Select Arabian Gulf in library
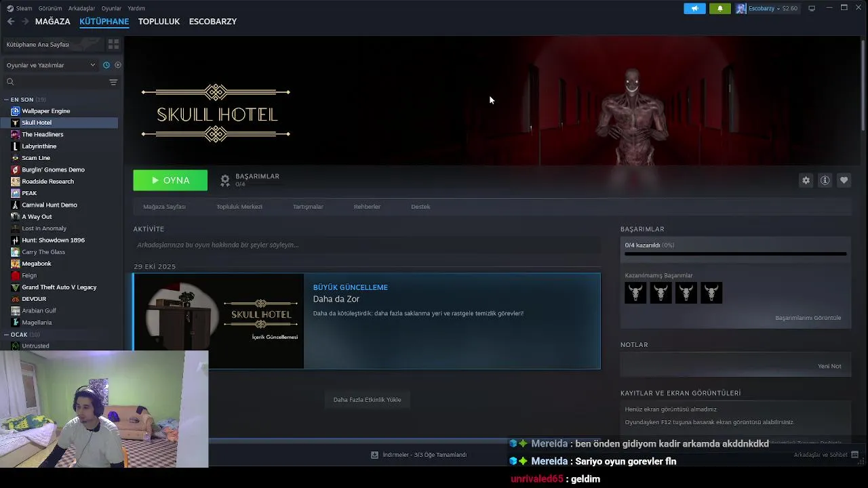 click(x=39, y=310)
